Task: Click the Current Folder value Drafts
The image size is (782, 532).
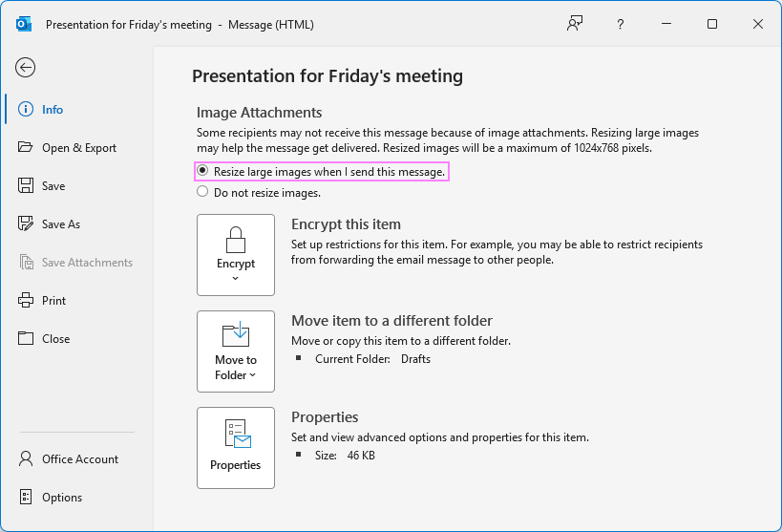Action: [415, 359]
